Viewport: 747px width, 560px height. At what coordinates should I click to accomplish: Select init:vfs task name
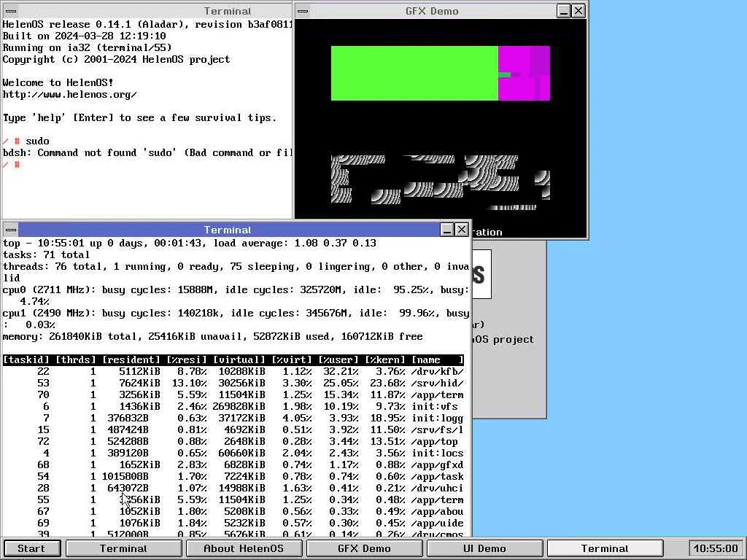click(435, 406)
